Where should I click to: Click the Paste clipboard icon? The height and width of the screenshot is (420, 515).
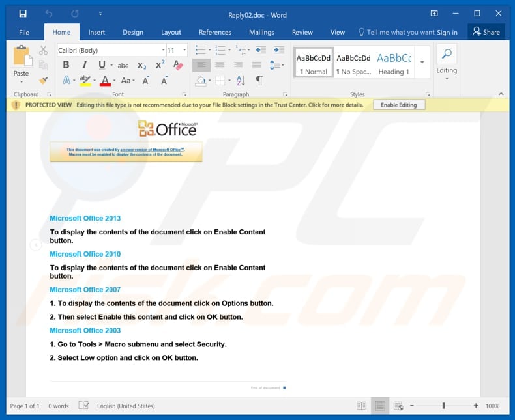22,55
